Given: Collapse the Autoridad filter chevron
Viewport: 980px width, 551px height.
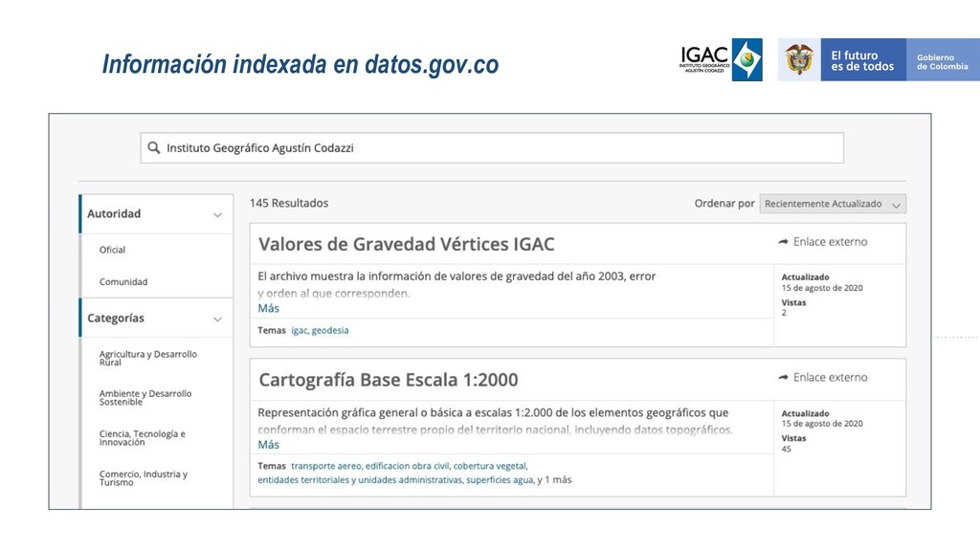Looking at the screenshot, I should click(x=217, y=215).
